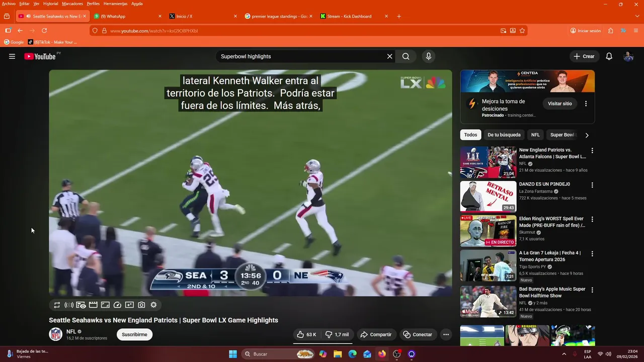The height and width of the screenshot is (362, 644).
Task: Expand the list-all-tabs chevron in tab bar
Action: point(637,16)
